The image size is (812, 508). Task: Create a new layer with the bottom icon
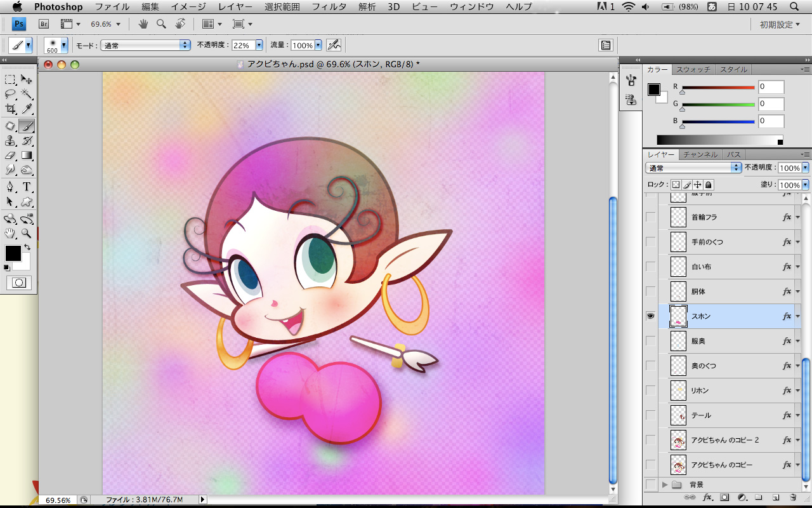coord(775,497)
